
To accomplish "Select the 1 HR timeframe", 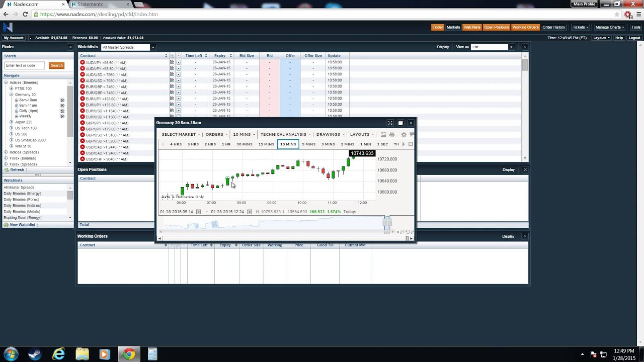I will [x=226, y=144].
